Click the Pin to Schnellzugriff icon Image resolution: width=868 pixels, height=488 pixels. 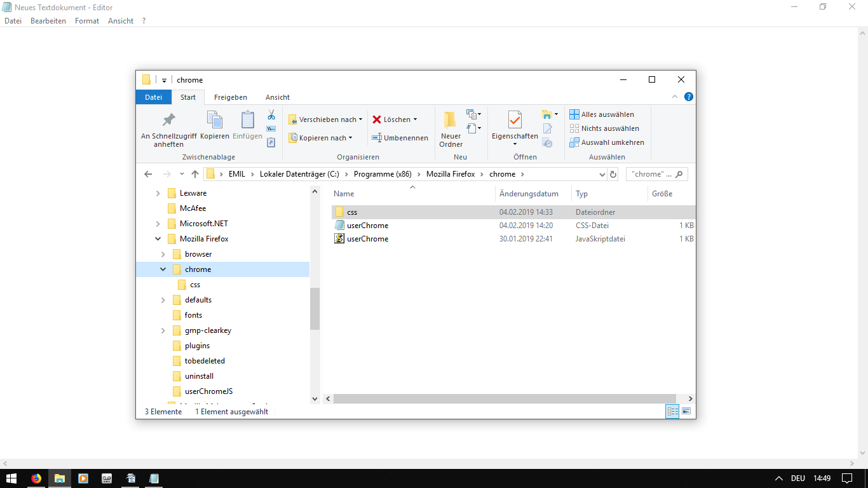click(168, 120)
